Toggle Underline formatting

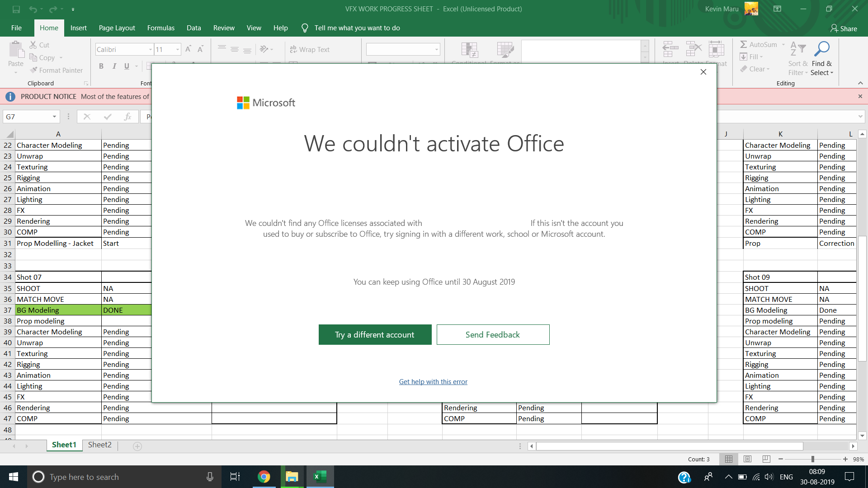127,66
